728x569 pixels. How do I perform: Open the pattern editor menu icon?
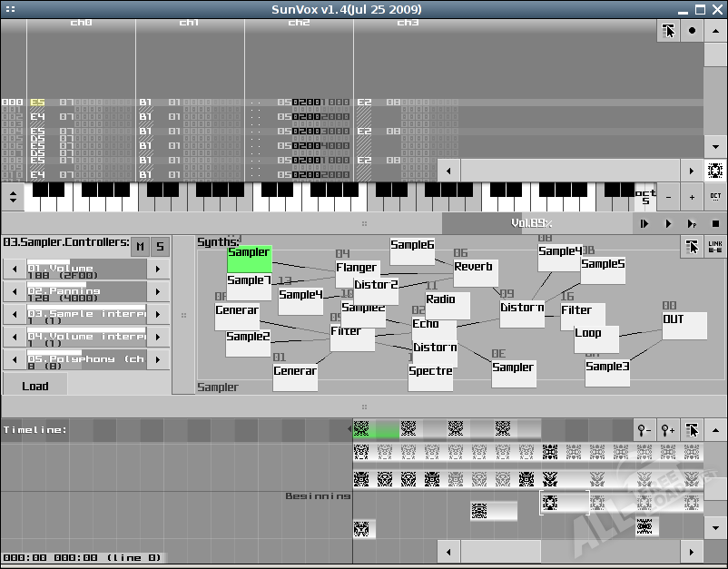(x=668, y=30)
